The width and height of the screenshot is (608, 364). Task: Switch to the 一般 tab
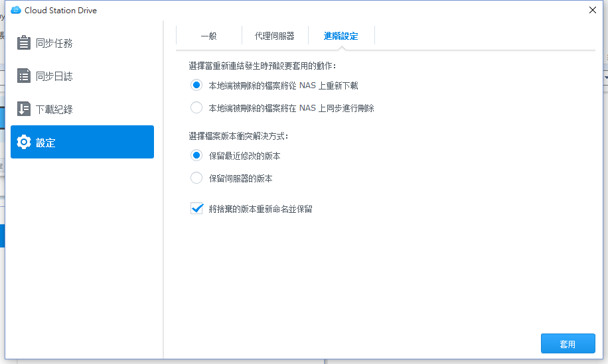[x=208, y=36]
